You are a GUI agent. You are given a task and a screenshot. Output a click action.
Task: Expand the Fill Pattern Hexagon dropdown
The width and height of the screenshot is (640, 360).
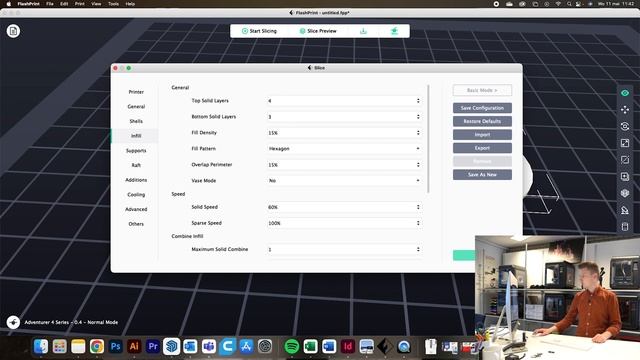pyautogui.click(x=344, y=149)
